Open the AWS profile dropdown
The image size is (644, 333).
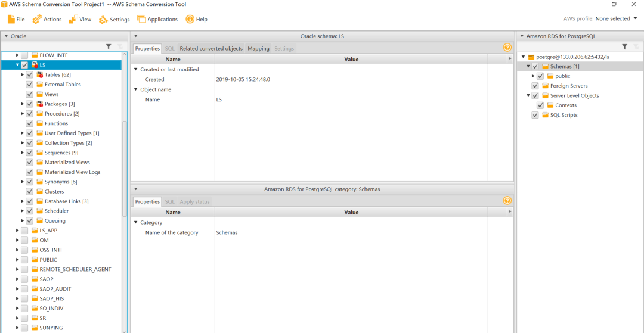pyautogui.click(x=635, y=18)
